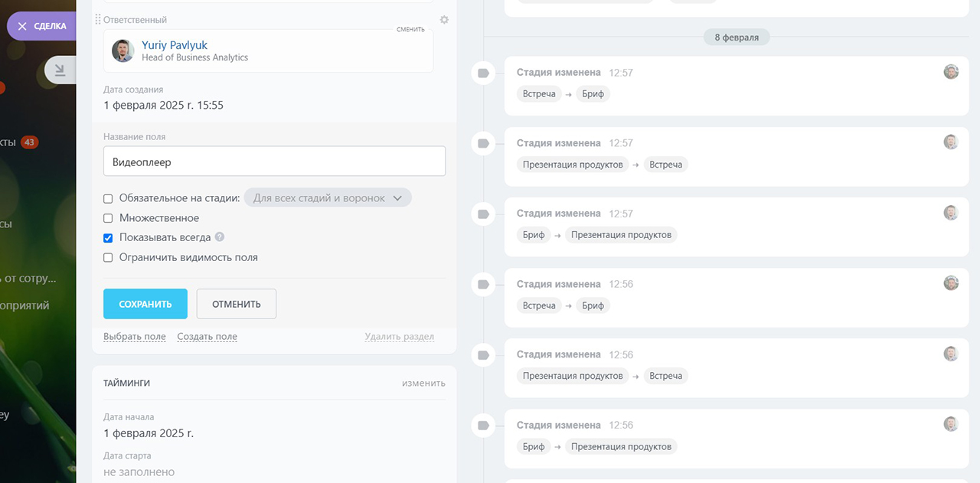Tick the Множественное checkbox
The width and height of the screenshot is (980, 483).
109,218
